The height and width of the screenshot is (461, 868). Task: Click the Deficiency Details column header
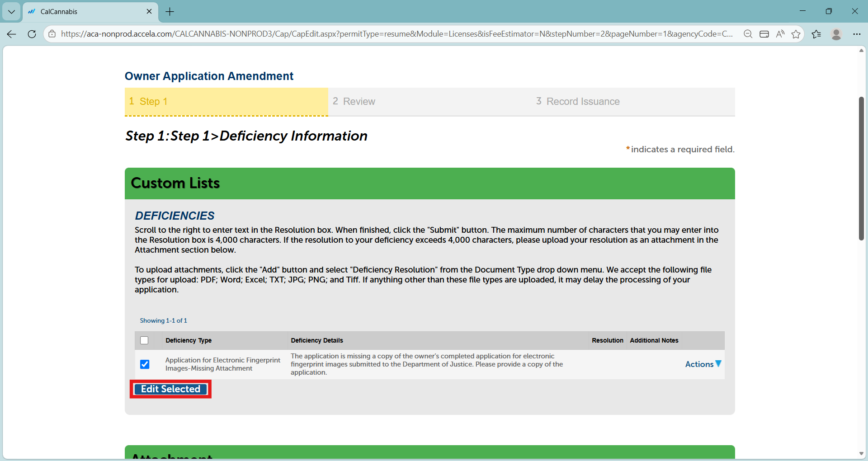click(x=317, y=340)
